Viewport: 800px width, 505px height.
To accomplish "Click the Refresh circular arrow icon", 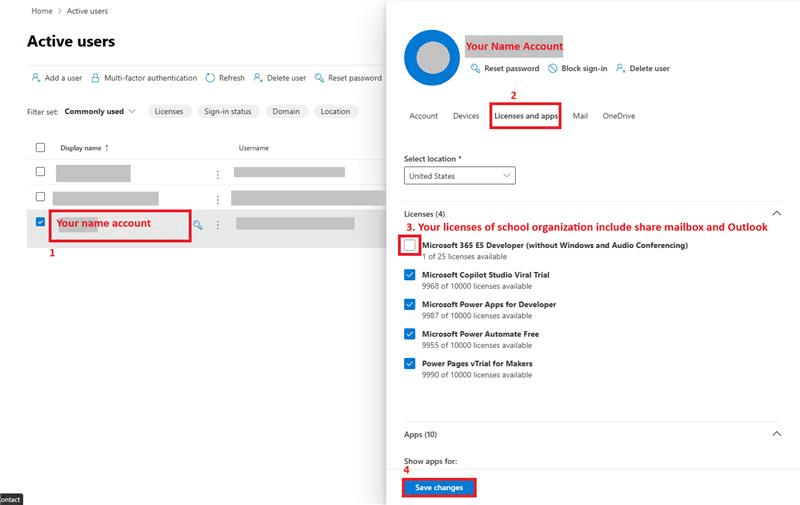I will [210, 78].
